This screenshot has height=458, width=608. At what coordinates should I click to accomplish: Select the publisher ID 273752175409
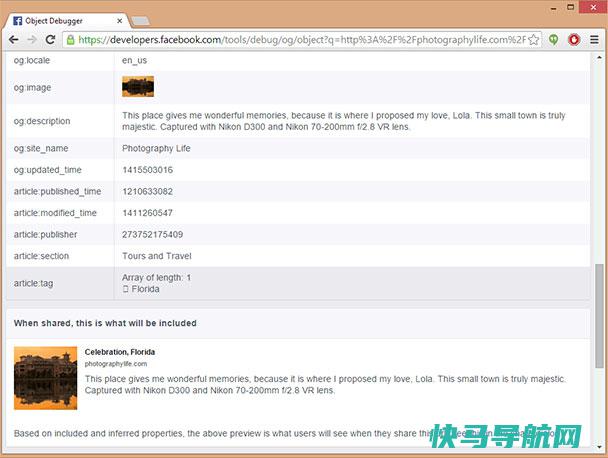[x=153, y=235]
